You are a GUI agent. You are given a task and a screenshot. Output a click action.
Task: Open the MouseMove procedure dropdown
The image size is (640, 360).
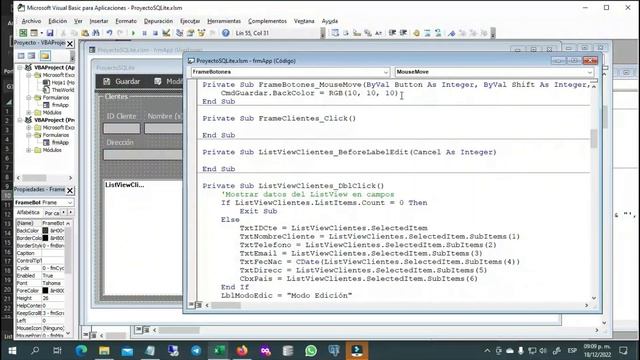click(589, 72)
